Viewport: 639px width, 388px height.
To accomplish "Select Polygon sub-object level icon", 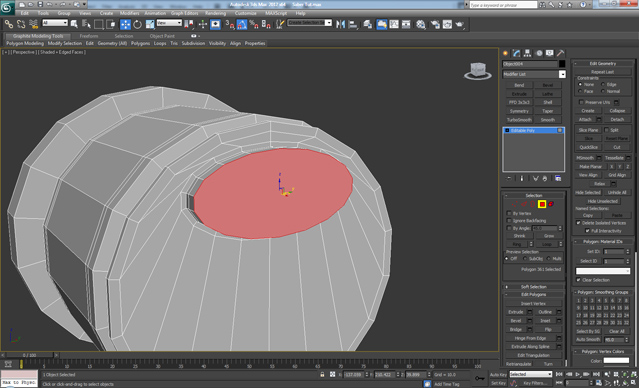I will [542, 204].
